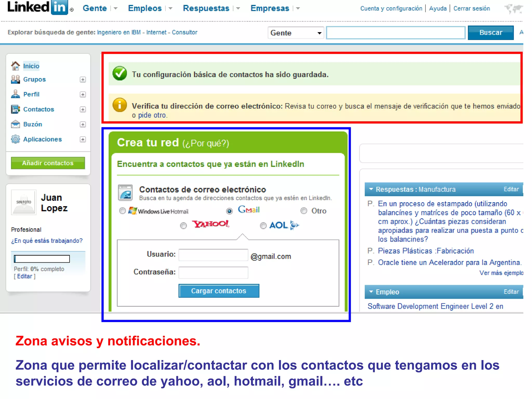Edit the Respuestas: Manufactura module
Image resolution: width=532 pixels, height=399 pixels.
[511, 189]
